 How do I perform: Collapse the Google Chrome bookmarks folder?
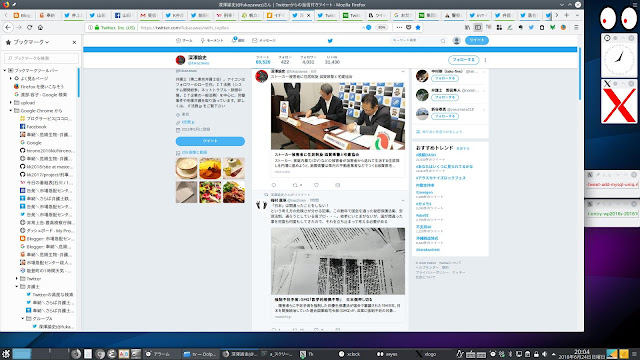pos(11,111)
